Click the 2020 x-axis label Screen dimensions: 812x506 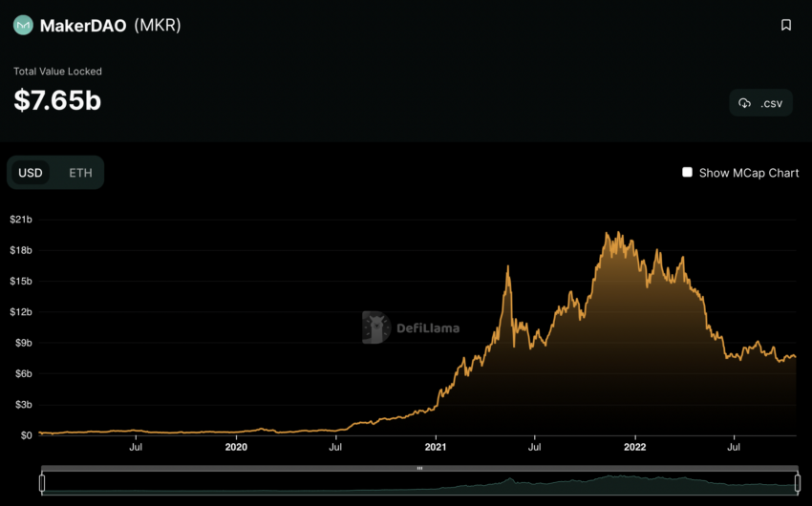(x=236, y=446)
